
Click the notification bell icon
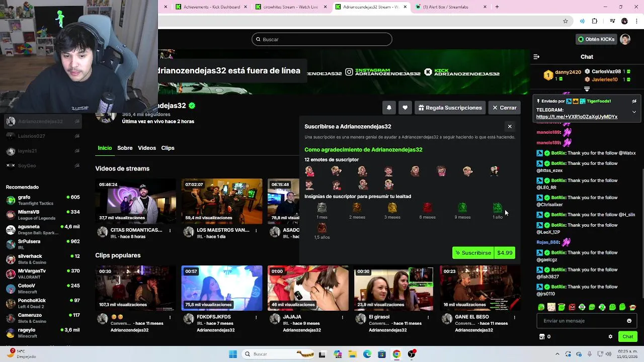click(389, 108)
